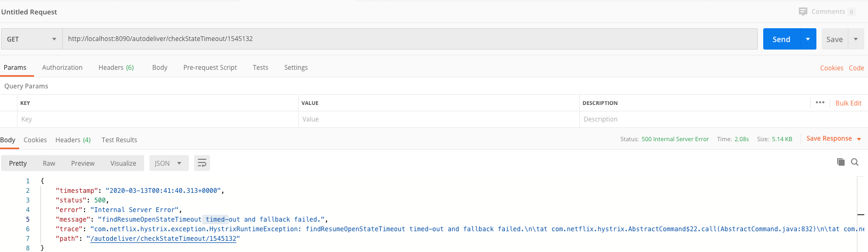Open the request Settings tab

point(296,68)
